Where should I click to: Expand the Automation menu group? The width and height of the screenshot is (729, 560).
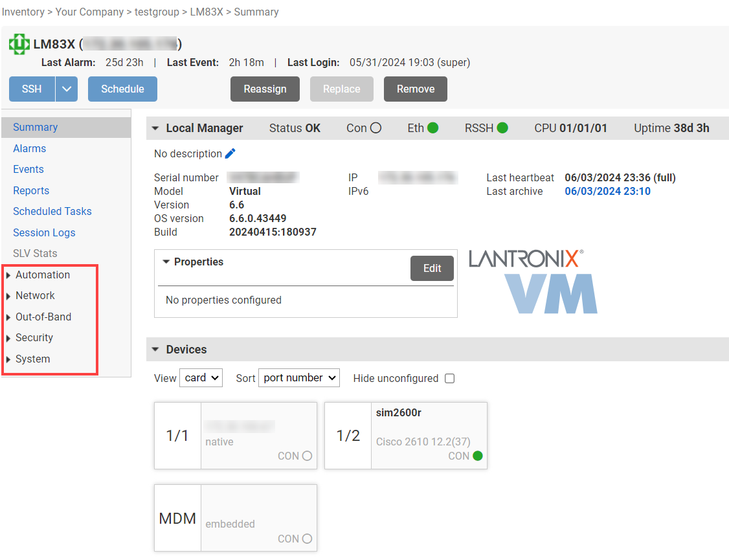tap(42, 274)
